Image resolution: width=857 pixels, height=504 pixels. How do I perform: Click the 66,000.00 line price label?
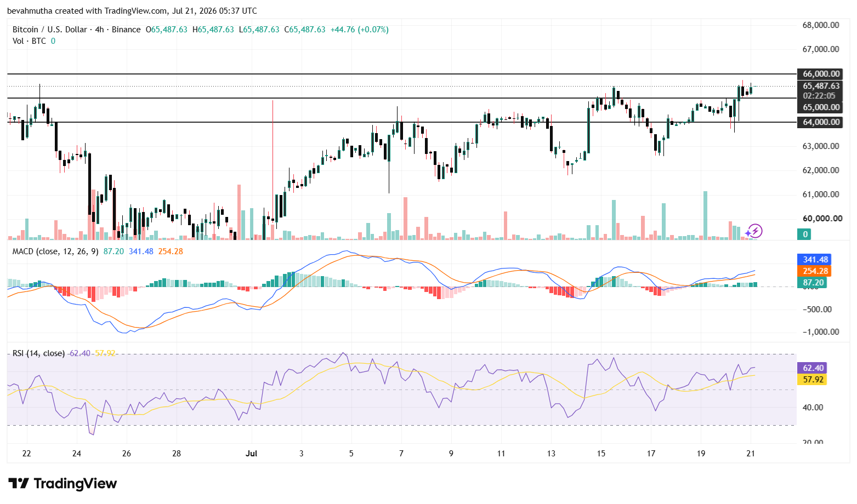point(820,74)
